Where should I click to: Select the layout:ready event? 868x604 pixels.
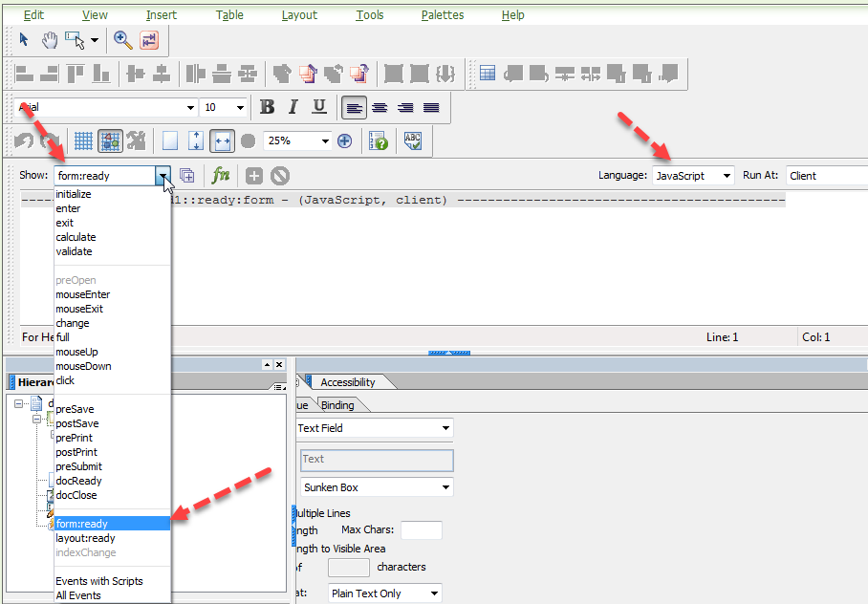(x=113, y=538)
